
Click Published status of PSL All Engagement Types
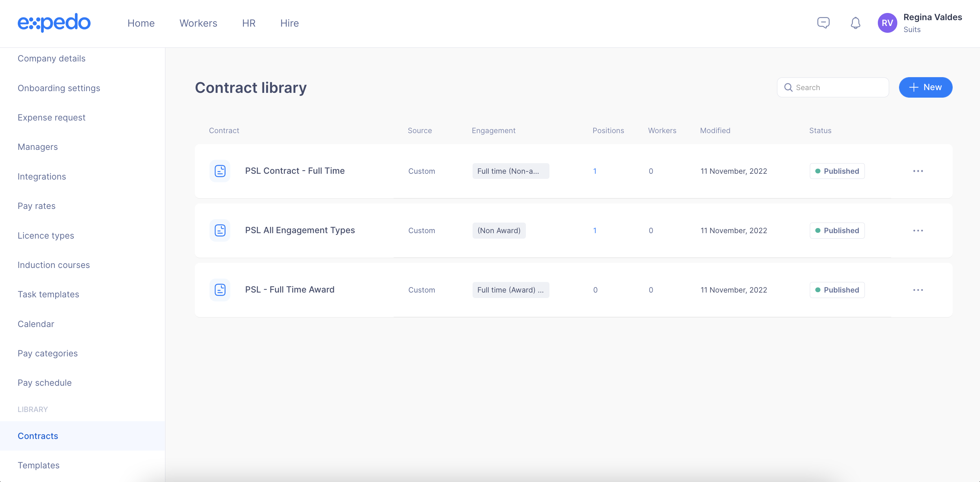tap(837, 230)
